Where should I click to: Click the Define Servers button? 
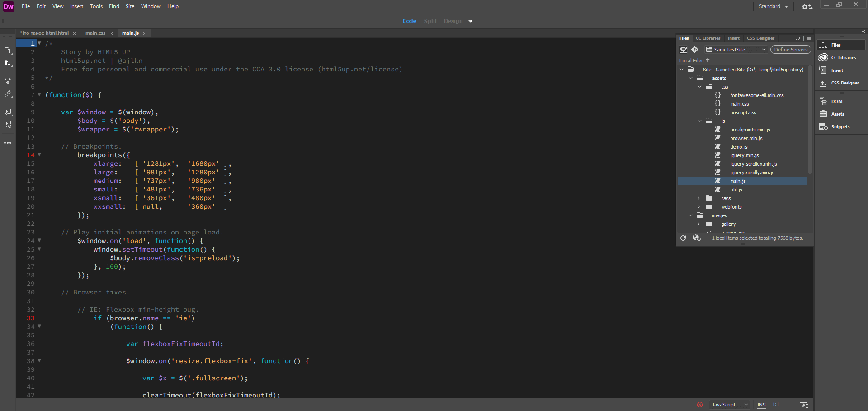[791, 50]
